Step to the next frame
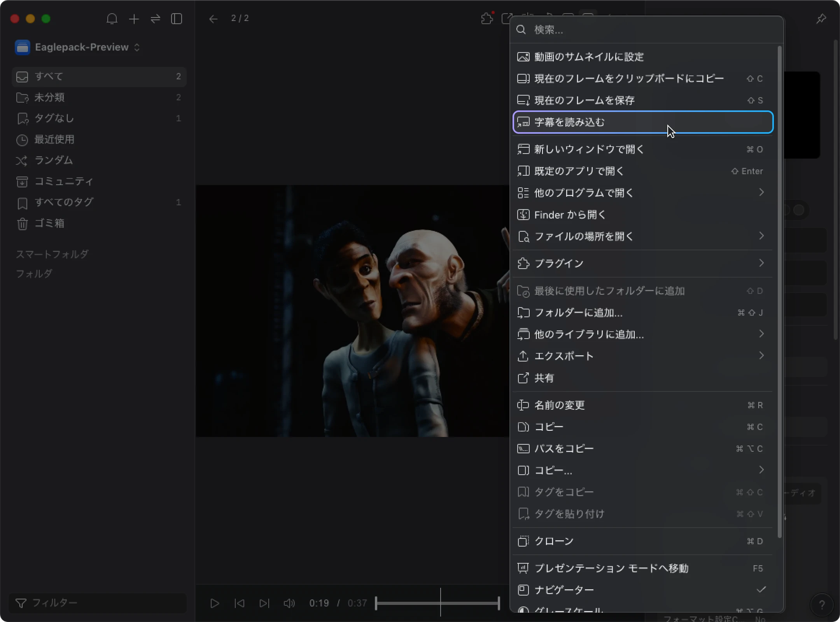 (264, 603)
